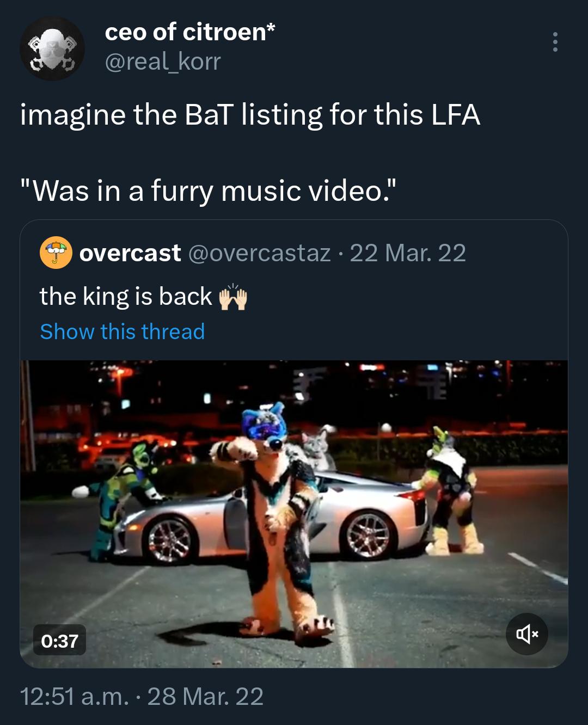The height and width of the screenshot is (725, 588).
Task: Click the "imagine the BaT listing" tweet text
Action: click(x=250, y=115)
